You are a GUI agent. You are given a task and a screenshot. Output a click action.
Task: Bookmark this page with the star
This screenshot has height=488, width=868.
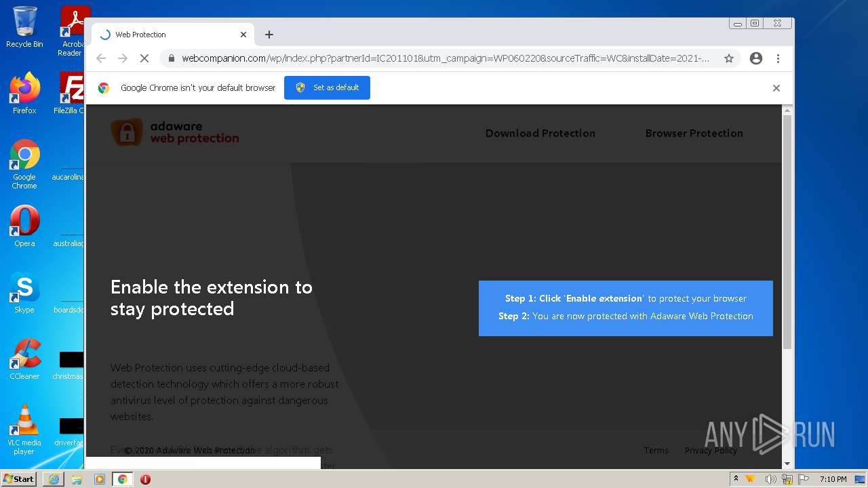(x=729, y=58)
